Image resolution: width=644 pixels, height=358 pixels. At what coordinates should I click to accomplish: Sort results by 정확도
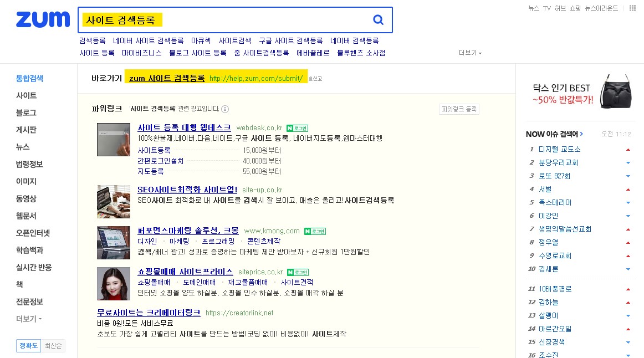[29, 346]
